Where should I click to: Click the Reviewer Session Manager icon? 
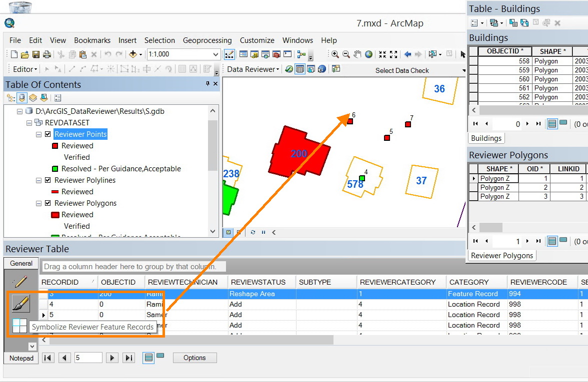pyautogui.click(x=289, y=69)
